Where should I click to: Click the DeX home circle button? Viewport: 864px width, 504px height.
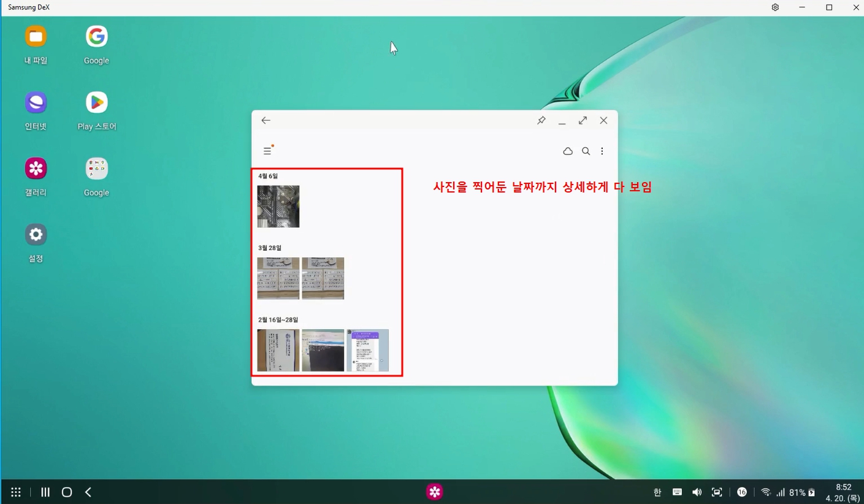(x=67, y=492)
